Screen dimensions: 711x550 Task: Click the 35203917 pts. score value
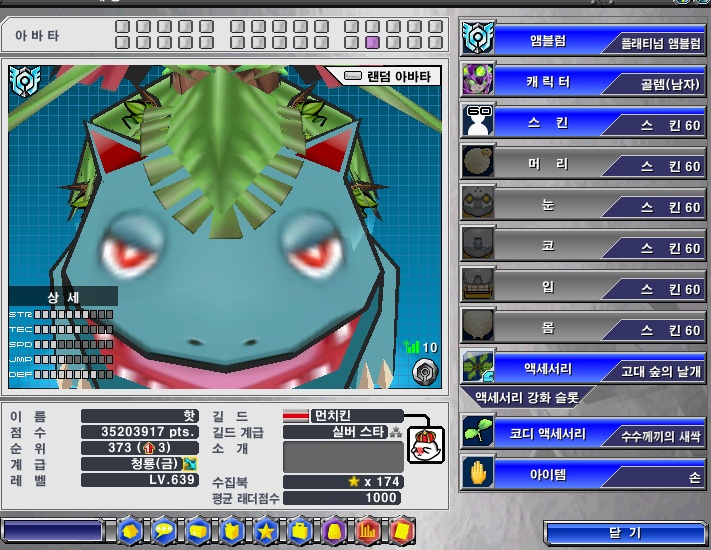(140, 432)
